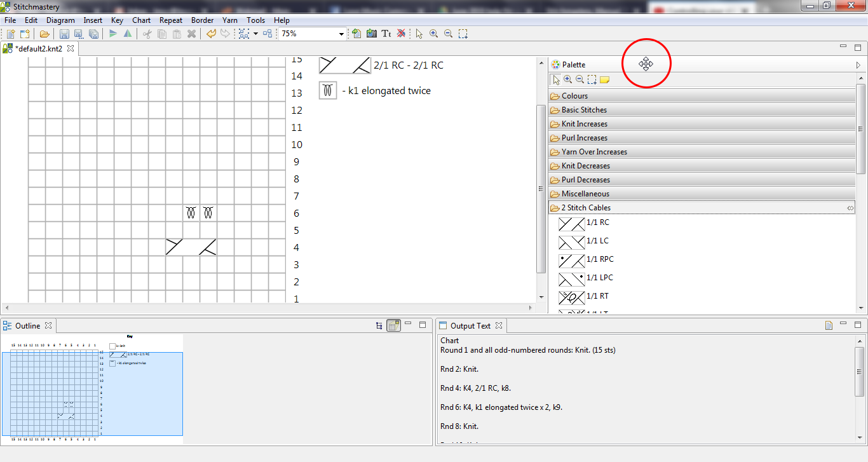Toggle the Outline overview mode button
Screen dimensions: 868x462
point(393,325)
